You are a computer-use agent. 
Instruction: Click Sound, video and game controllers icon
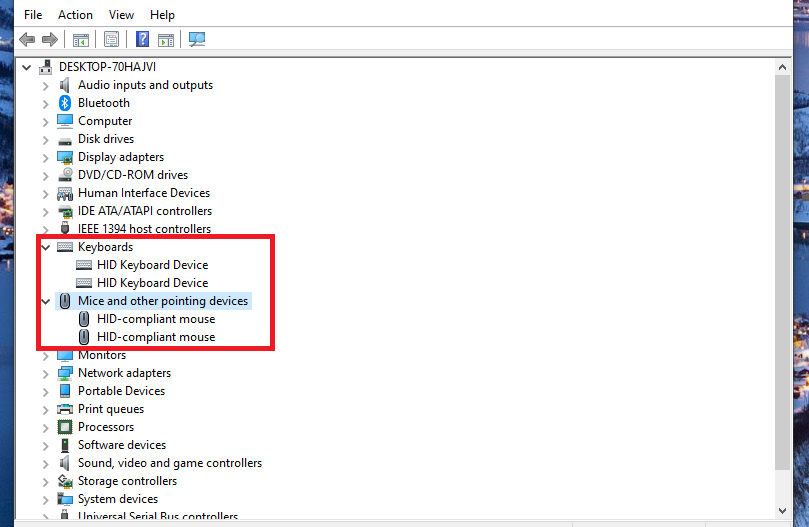65,463
